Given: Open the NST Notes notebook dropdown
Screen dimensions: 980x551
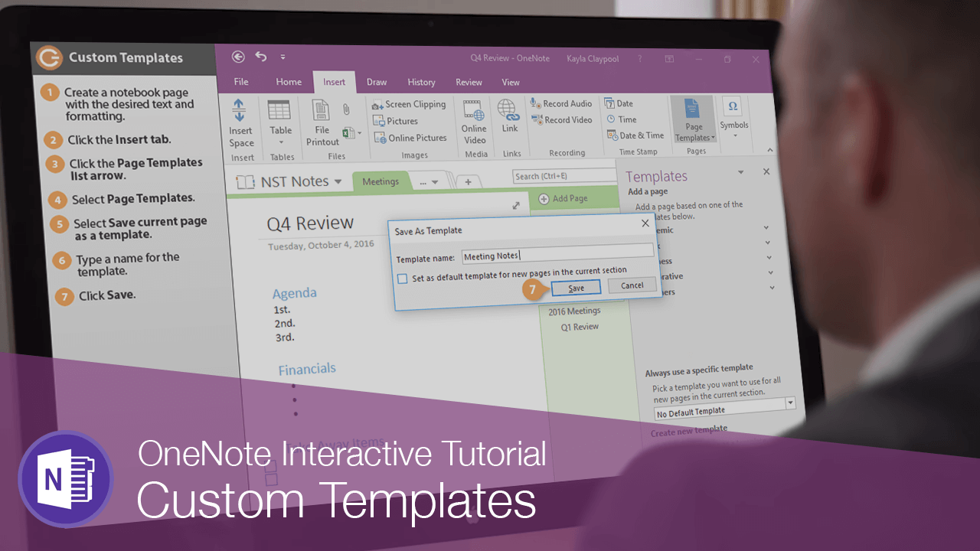Looking at the screenshot, I should 338,181.
